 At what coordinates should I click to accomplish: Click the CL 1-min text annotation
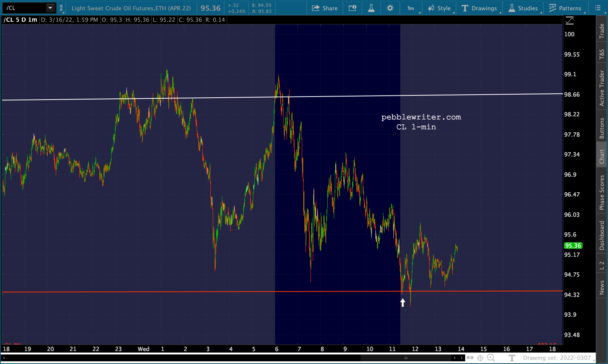[416, 127]
